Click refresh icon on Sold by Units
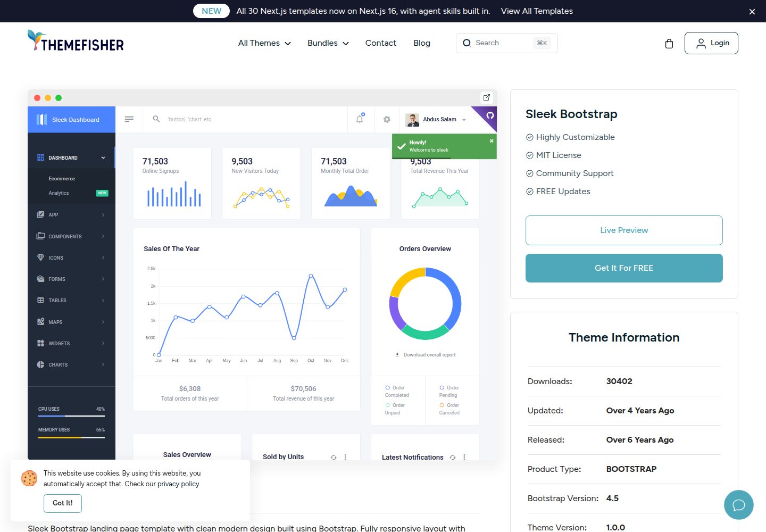Viewport: 766px width, 532px height. click(334, 457)
